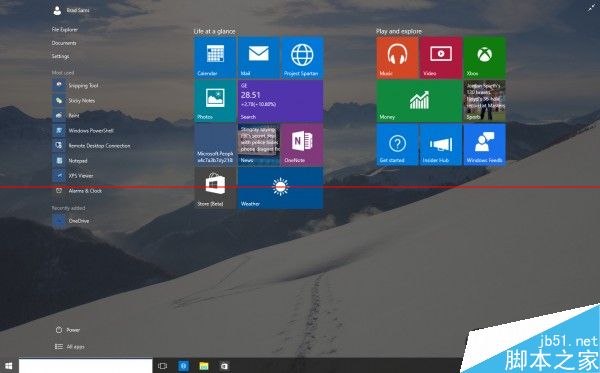Image resolution: width=600 pixels, height=373 pixels.
Task: Launch Paint from Most used
Action: 66,116
